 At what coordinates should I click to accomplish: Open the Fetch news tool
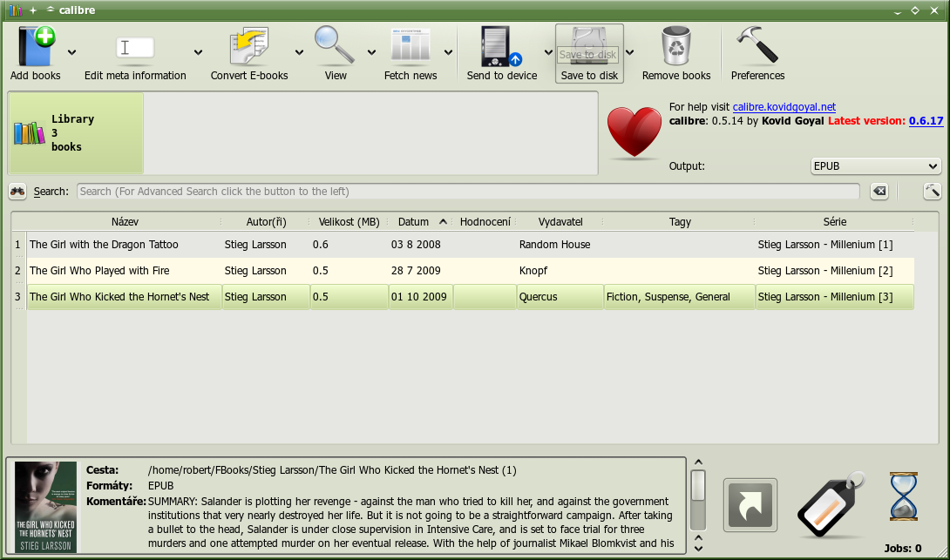pyautogui.click(x=410, y=47)
